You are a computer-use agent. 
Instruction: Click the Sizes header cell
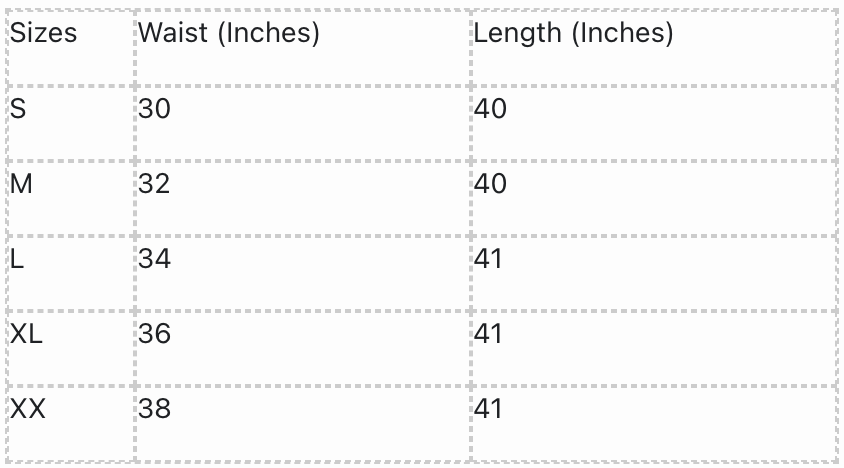coord(44,34)
